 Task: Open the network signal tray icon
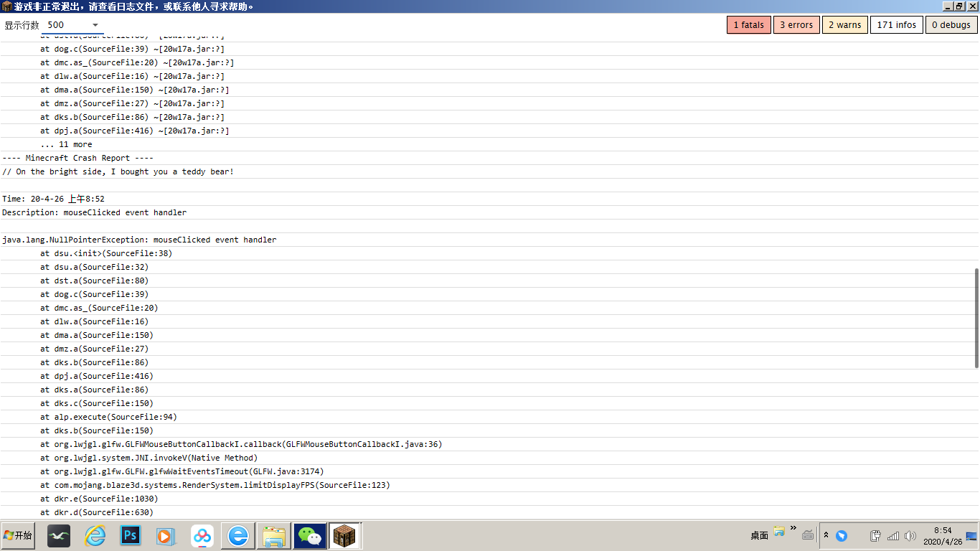tap(893, 536)
